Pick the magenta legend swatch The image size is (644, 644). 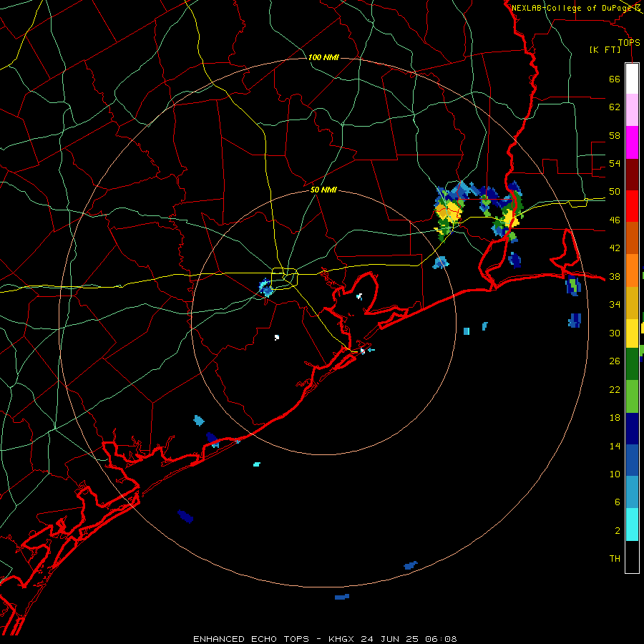[632, 142]
